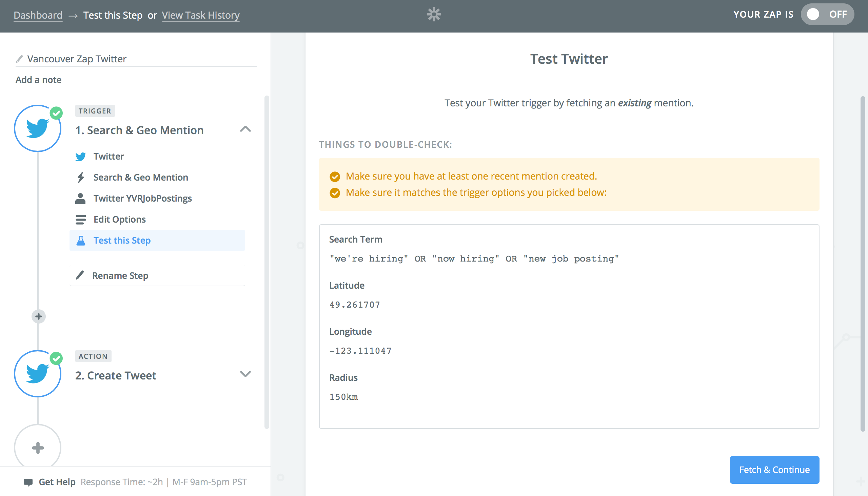Click the TRIGGER label badge
The image size is (868, 496).
pyautogui.click(x=95, y=111)
